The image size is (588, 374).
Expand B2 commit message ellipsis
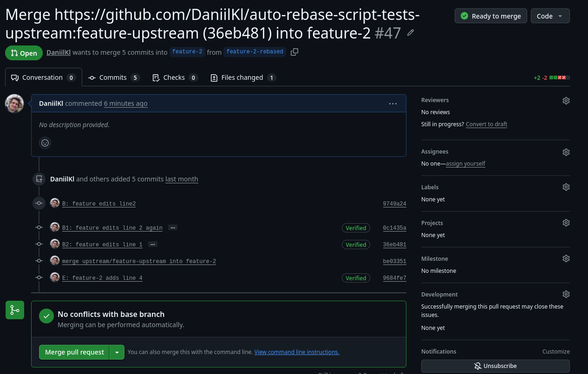[x=152, y=245]
